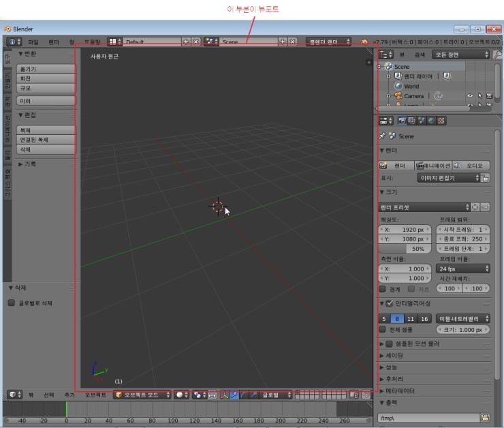Select the Texture properties checker tab icon
Image resolution: width=504 pixels, height=428 pixels.
click(441, 121)
